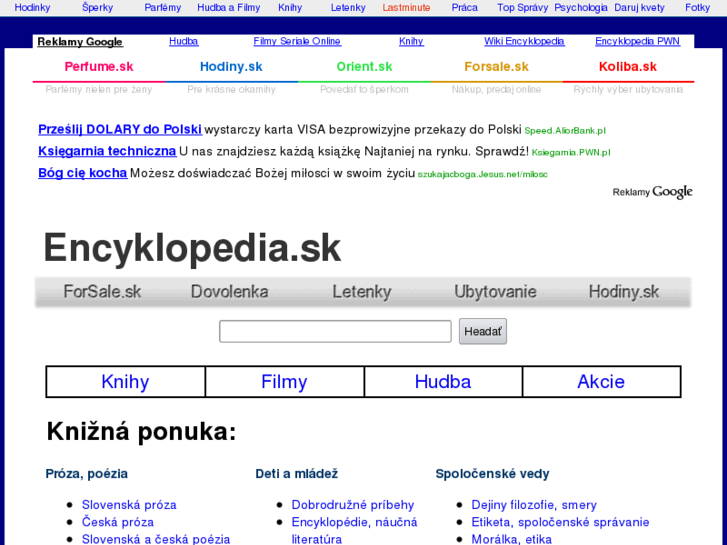Screen dimensions: 727x545
Task: Open Hodiny.sk in gray menu
Action: tap(624, 292)
